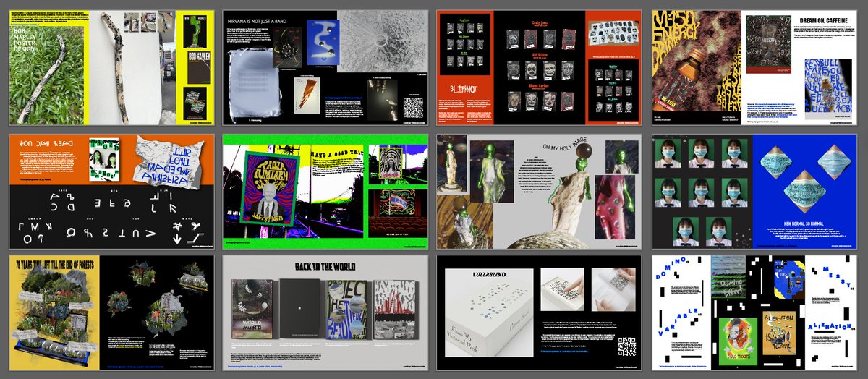Open the 'Have A Good Trip' psychedelic slide

tap(324, 191)
